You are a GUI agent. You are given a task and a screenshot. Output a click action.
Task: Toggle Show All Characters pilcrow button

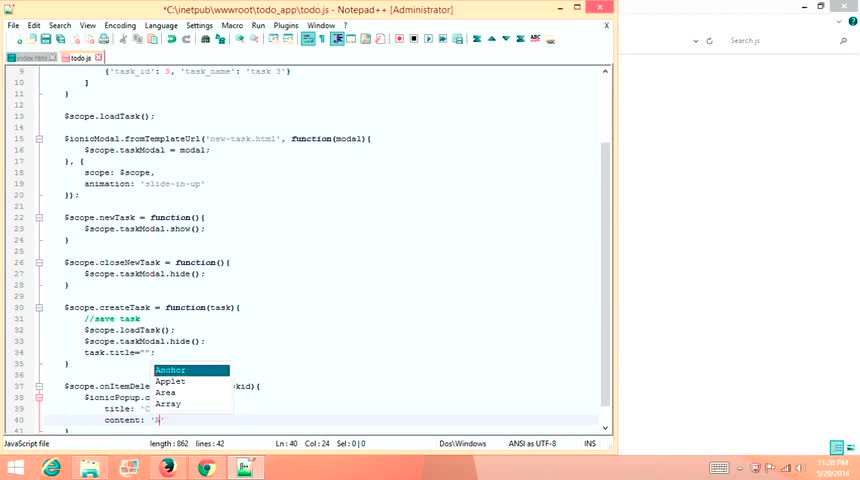point(322,39)
